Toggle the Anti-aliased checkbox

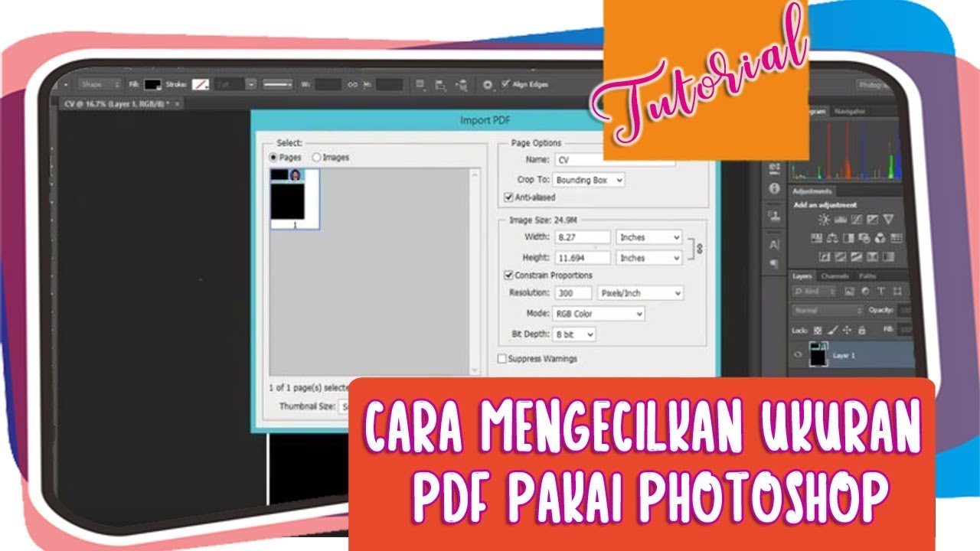point(508,197)
